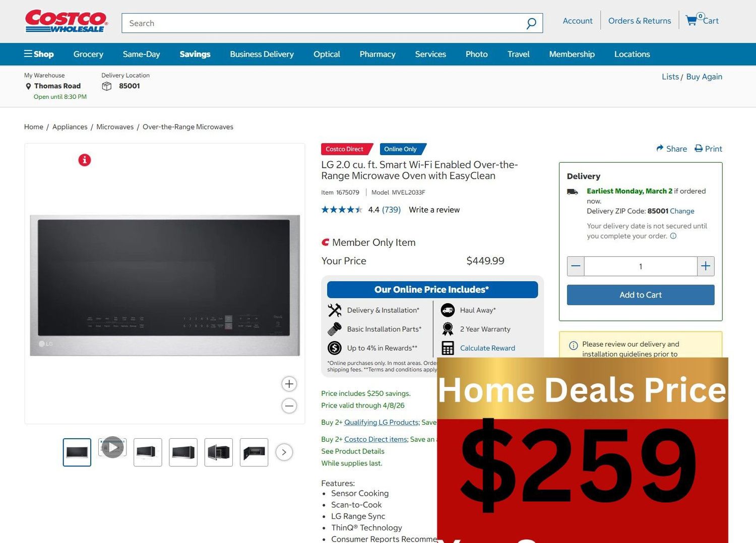Change the delivery ZIP code
Viewport: 756px width, 543px height.
pos(682,211)
